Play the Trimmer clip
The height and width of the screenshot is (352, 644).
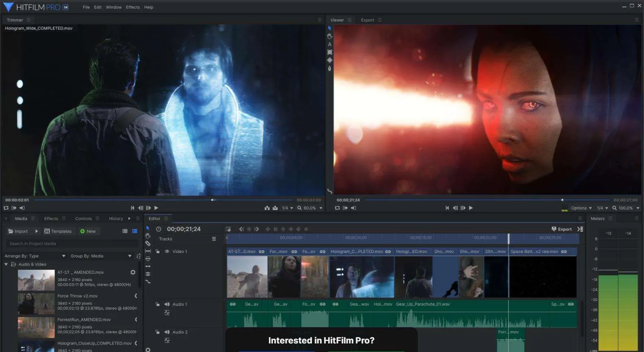tap(156, 208)
